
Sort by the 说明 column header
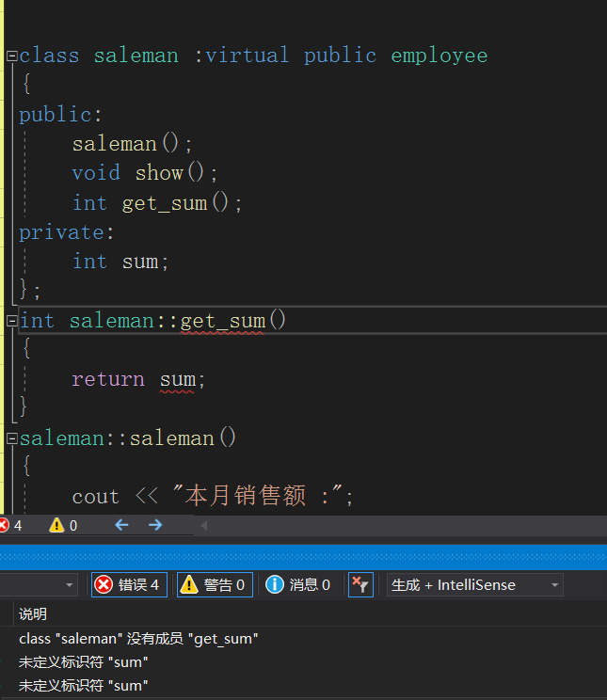[33, 613]
